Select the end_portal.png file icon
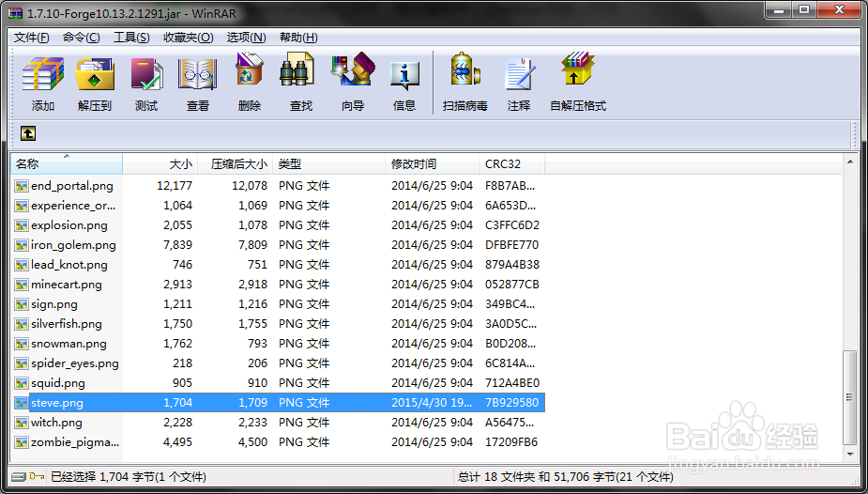868x494 pixels. pos(22,186)
